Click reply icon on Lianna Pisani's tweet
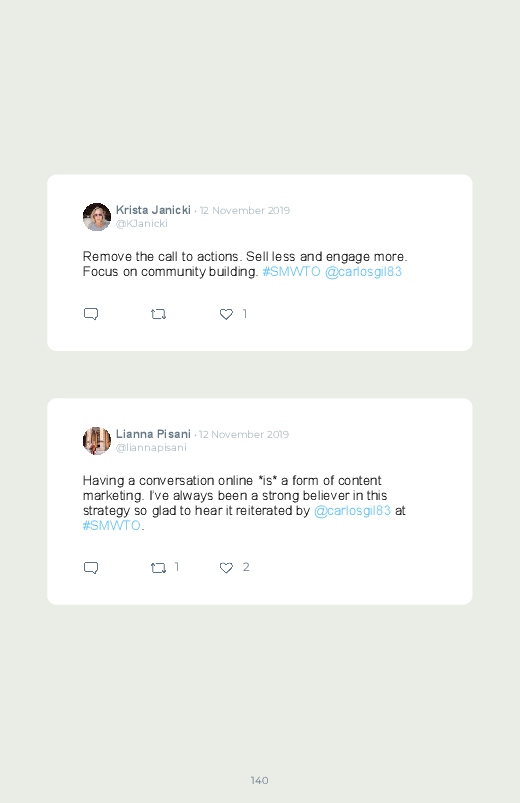 (91, 567)
